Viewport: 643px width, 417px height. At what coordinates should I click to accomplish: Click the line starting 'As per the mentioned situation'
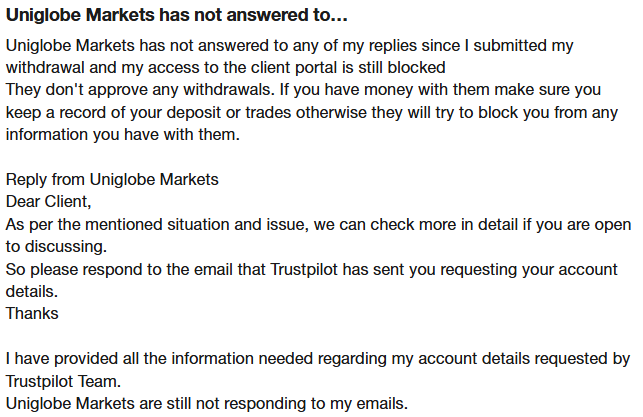click(318, 223)
